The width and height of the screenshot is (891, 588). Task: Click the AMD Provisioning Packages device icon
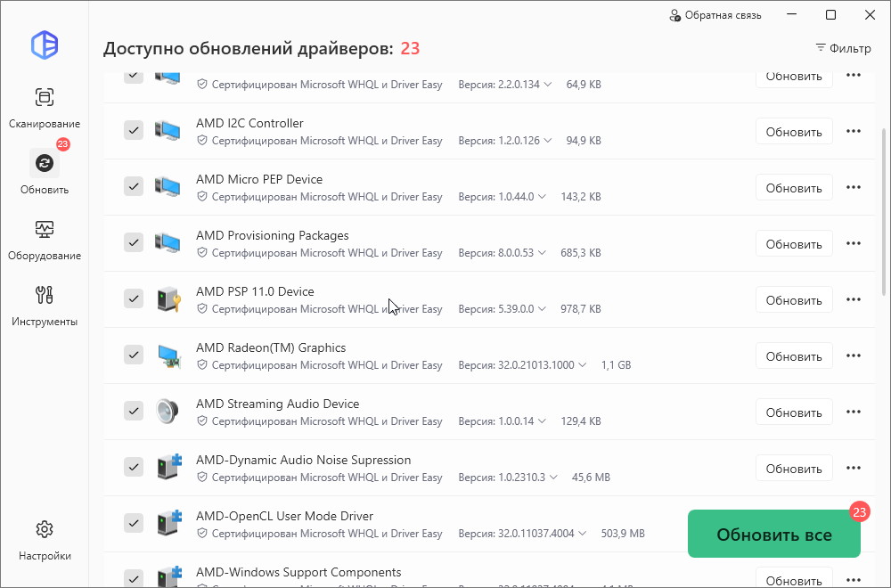[x=168, y=243]
